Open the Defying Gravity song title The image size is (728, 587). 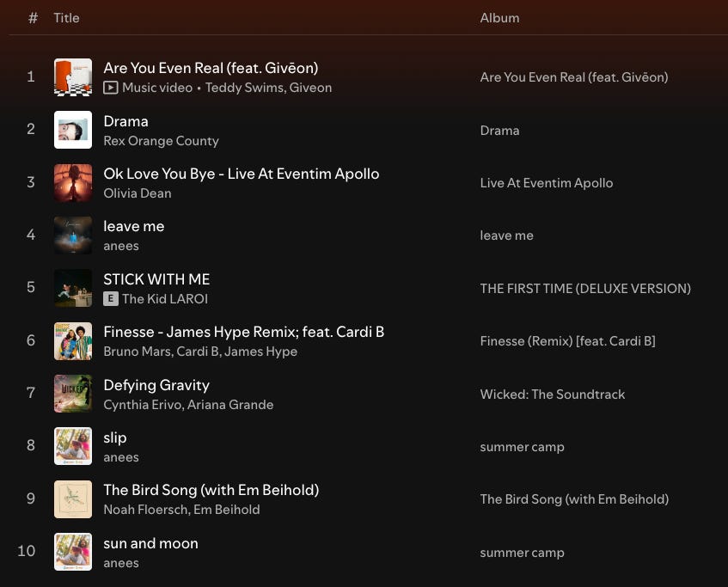[156, 385]
